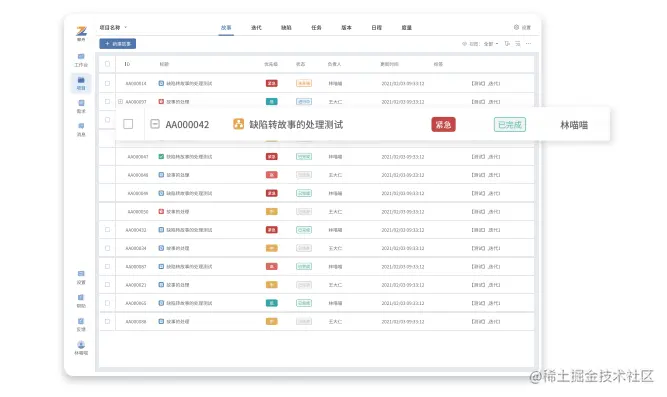Click the ID text AA000042
Image resolution: width=667 pixels, height=397 pixels.
pos(187,125)
